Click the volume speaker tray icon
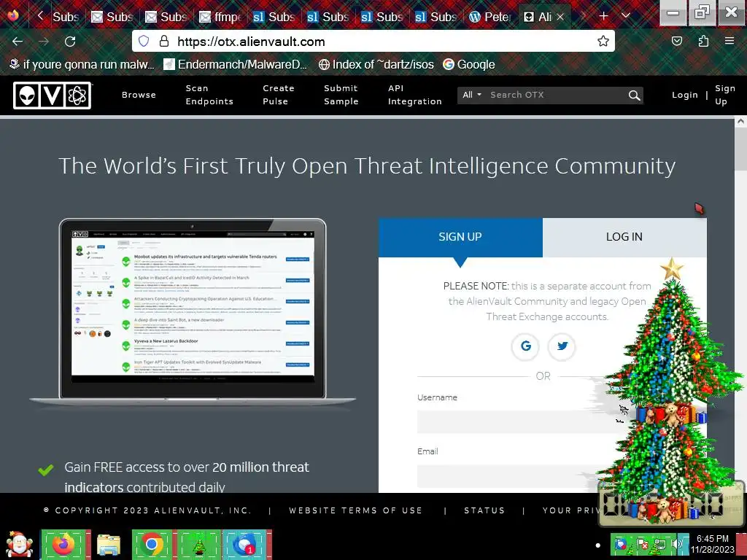 point(676,545)
